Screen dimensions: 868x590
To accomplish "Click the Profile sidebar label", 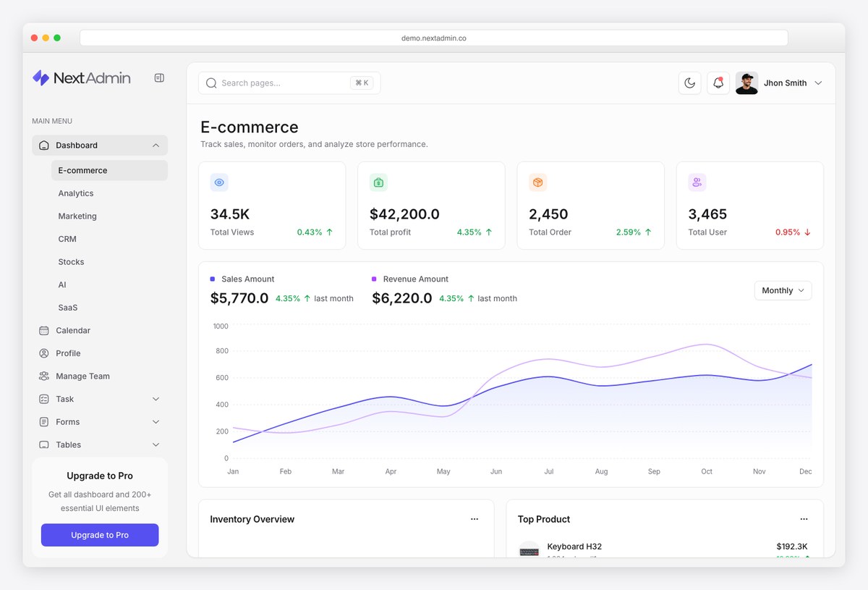I will point(68,353).
